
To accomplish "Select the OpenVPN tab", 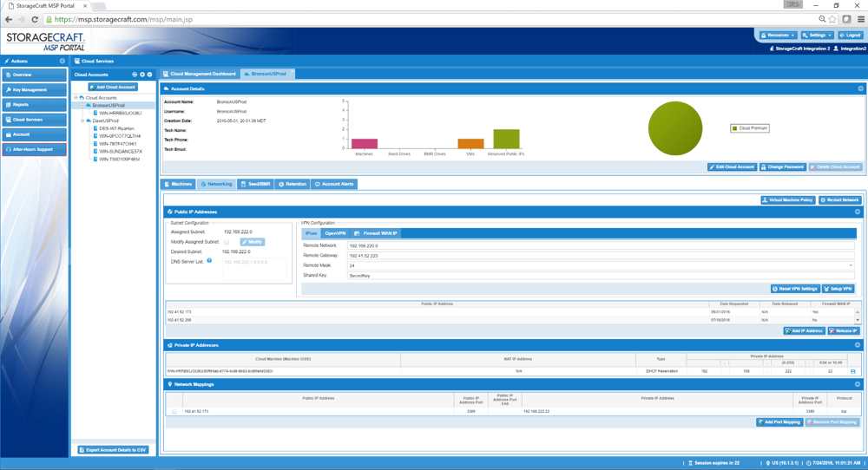I will (334, 233).
